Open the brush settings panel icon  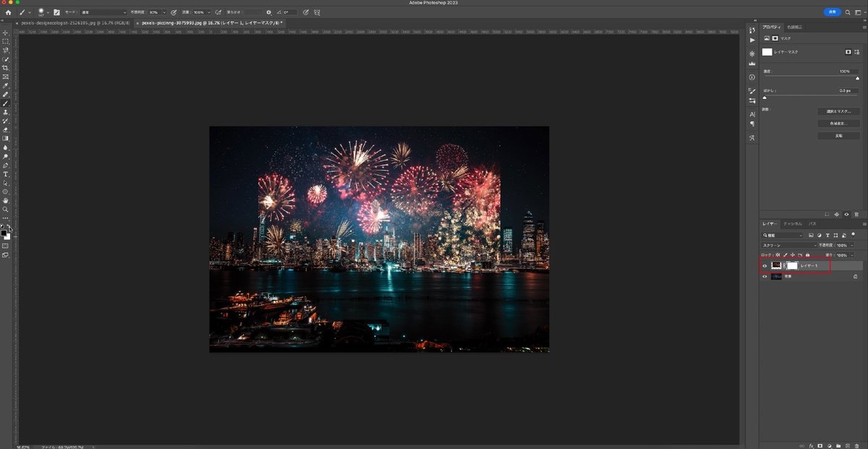(56, 12)
